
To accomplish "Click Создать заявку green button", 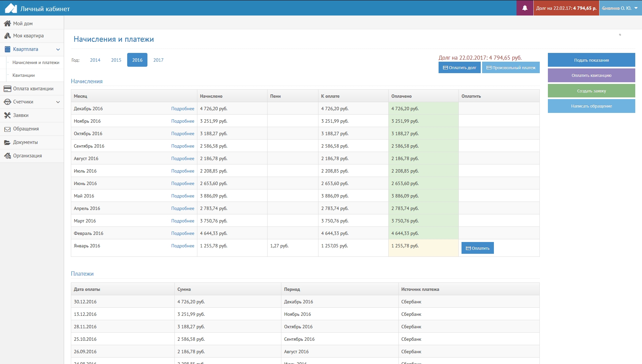I will (x=591, y=91).
